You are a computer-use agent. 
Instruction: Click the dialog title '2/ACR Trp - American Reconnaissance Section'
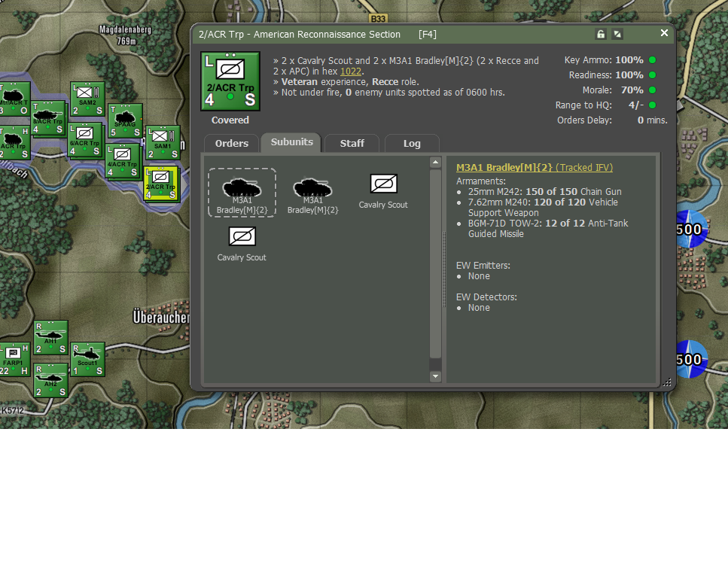(x=300, y=35)
